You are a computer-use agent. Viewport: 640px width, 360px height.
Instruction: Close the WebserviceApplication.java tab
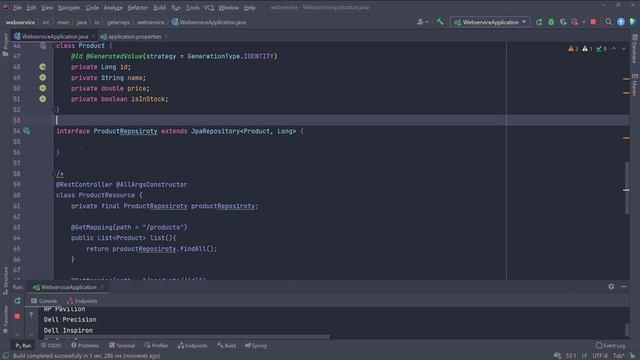point(93,36)
